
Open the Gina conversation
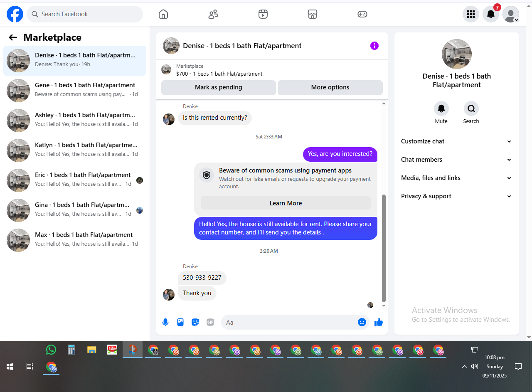[75, 210]
